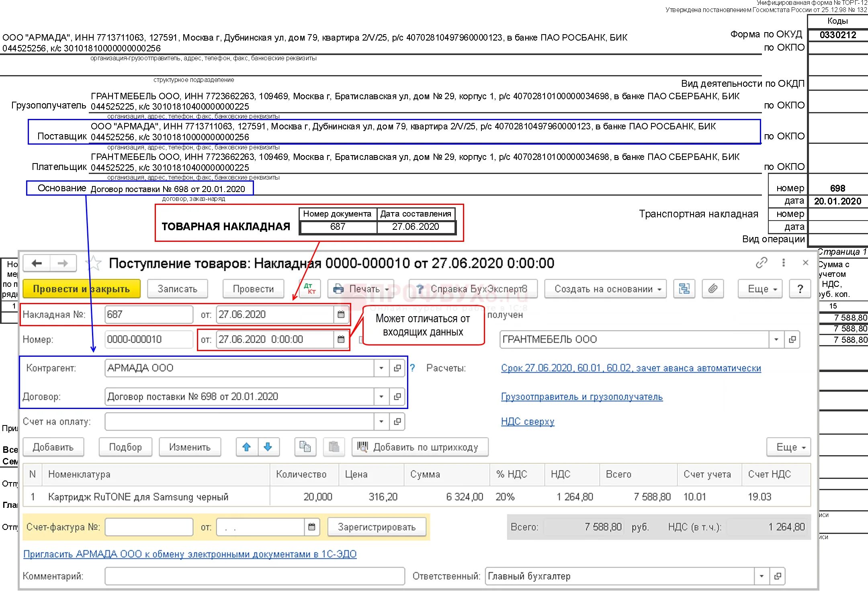Sort by Номенклатура column header
The image size is (868, 595).
pos(157,474)
